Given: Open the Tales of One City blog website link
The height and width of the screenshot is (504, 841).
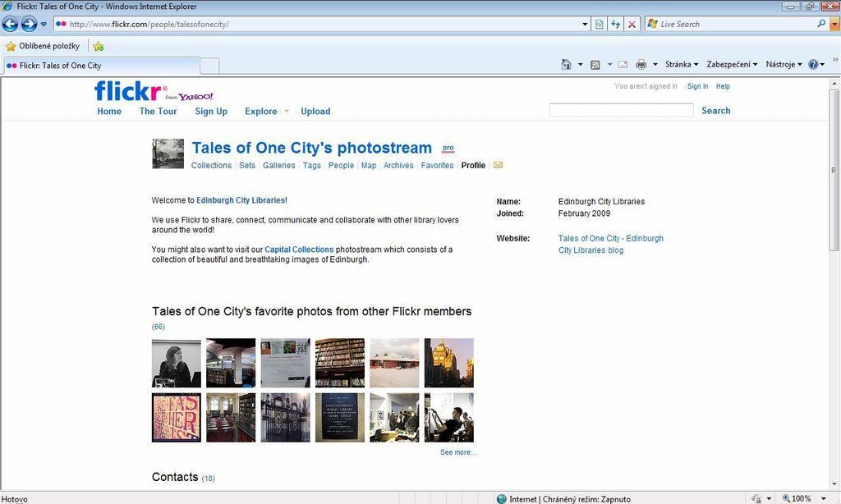Looking at the screenshot, I should pos(611,244).
